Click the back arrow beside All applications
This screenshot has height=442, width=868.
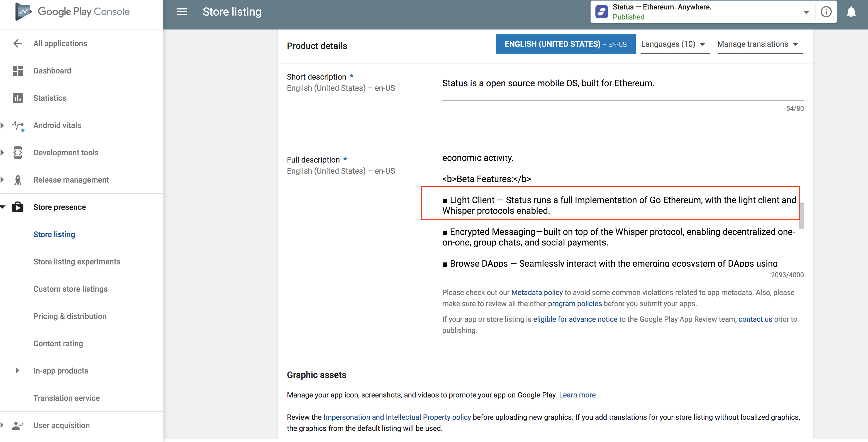click(x=18, y=43)
